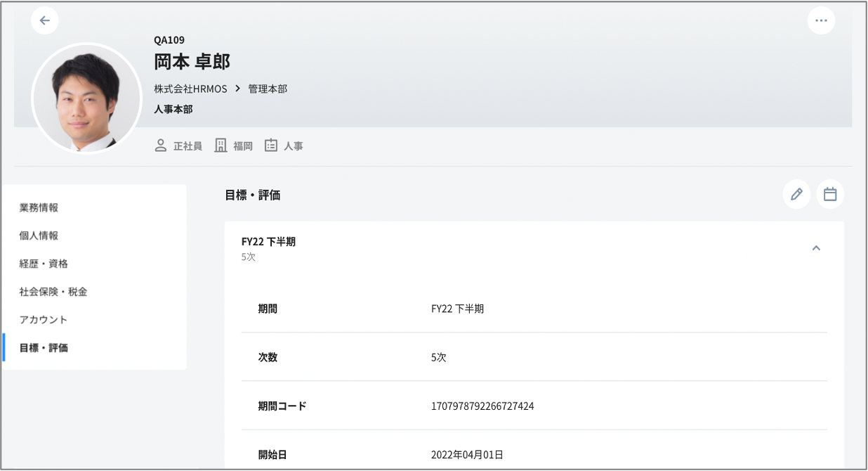Viewport: 868px width, 471px height.
Task: Click the 人事 job category icon
Action: pos(271,146)
